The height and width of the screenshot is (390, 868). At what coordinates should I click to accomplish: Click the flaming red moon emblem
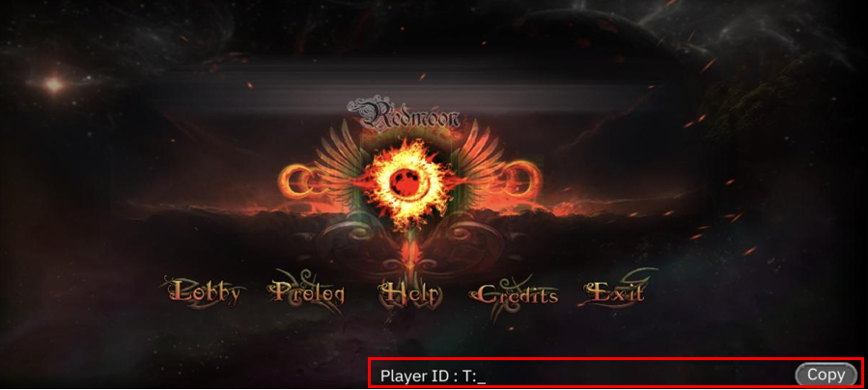(406, 182)
